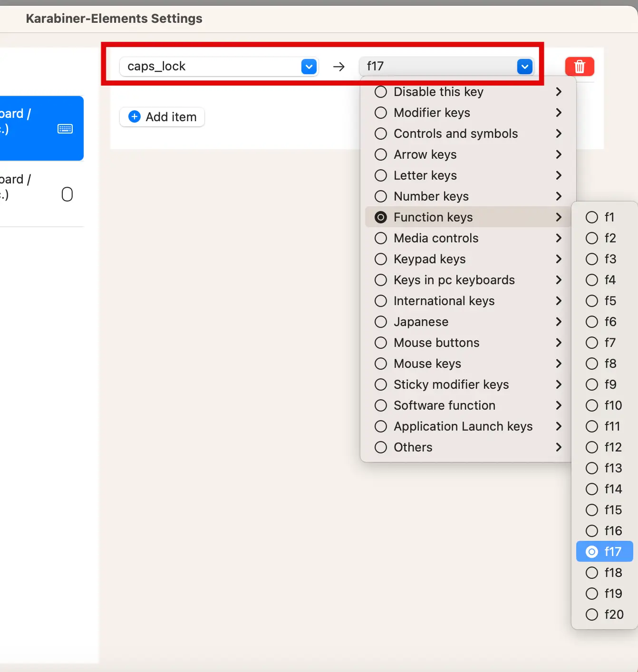This screenshot has height=672, width=638.
Task: Select the Keypad keys radio option
Action: 381,259
